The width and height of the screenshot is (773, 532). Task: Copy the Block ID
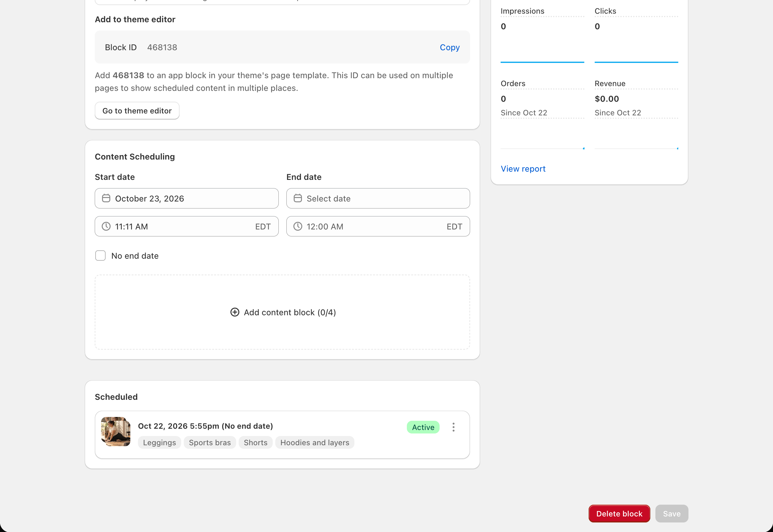(x=450, y=47)
